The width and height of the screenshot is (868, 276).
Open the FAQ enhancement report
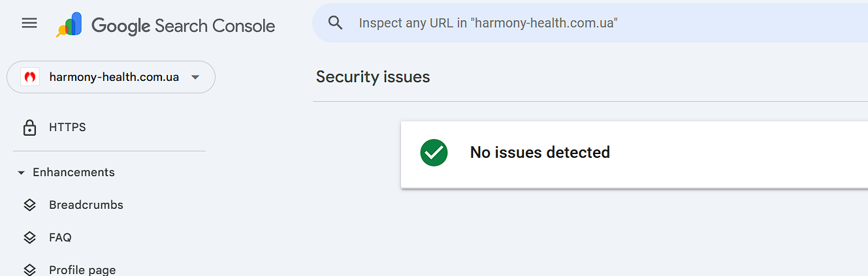click(60, 238)
